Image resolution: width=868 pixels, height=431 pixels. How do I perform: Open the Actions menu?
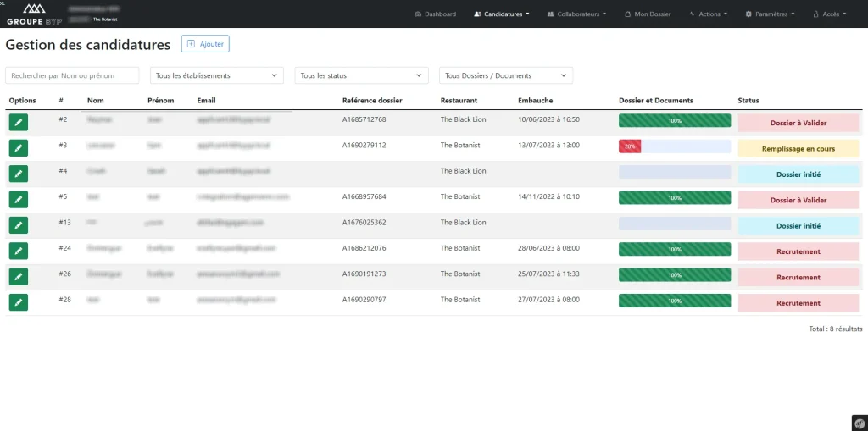[708, 14]
